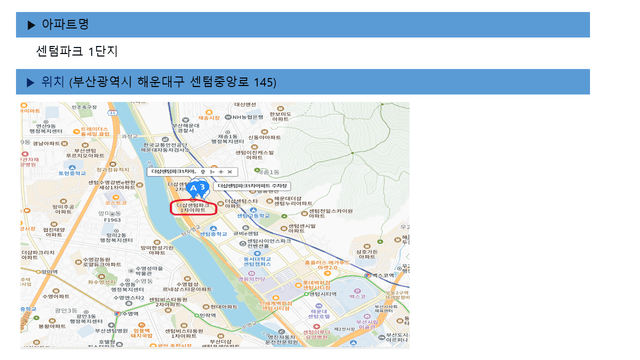Screen dimensions: 640x360
Task: Click the red-circled 더샵센텀파크 1차아파트 label
Action: point(193,207)
